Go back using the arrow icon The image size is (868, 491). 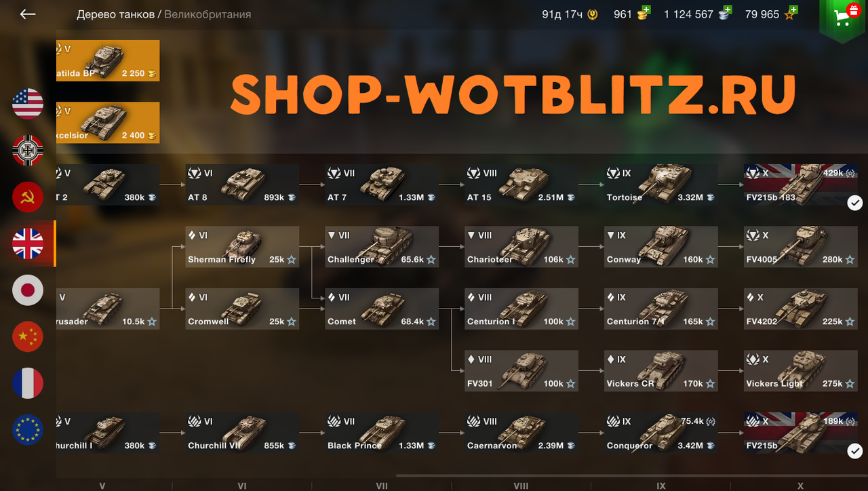28,14
